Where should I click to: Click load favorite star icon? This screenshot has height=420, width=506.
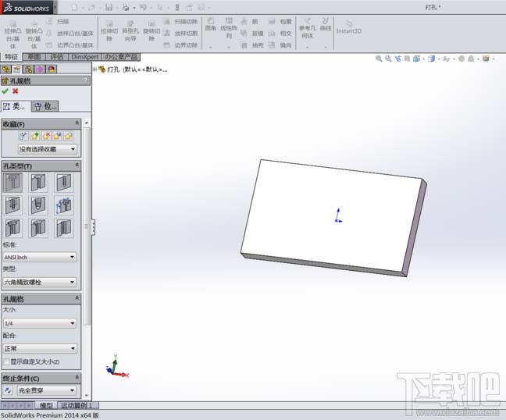68,136
